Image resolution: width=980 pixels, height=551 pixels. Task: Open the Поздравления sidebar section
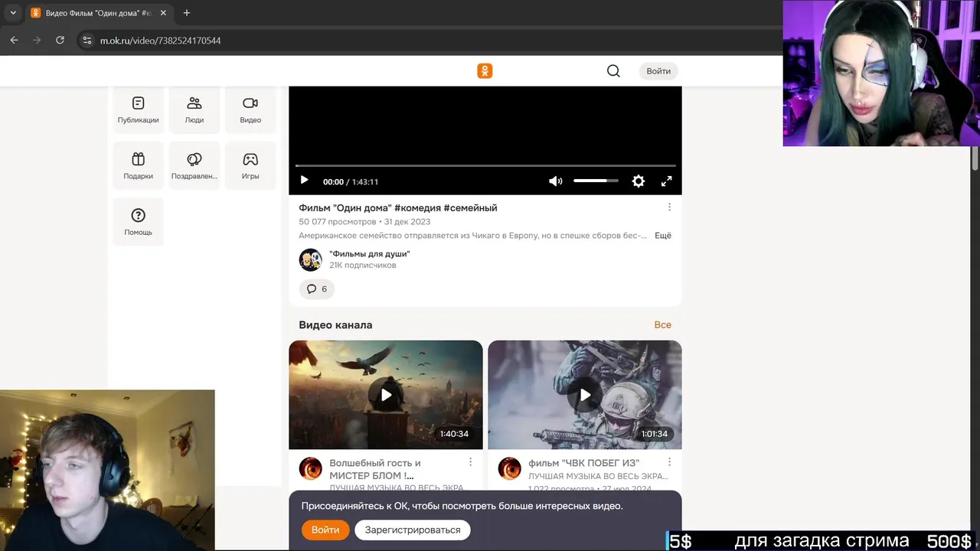point(194,166)
